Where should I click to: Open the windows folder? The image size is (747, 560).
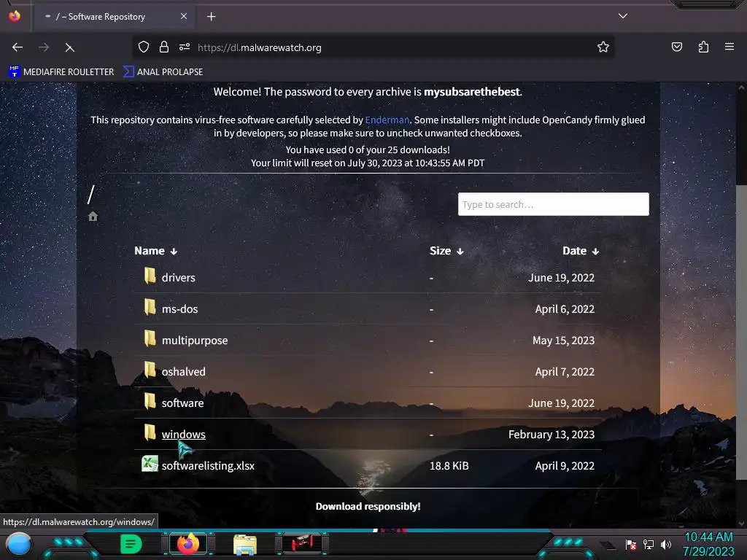pos(183,435)
